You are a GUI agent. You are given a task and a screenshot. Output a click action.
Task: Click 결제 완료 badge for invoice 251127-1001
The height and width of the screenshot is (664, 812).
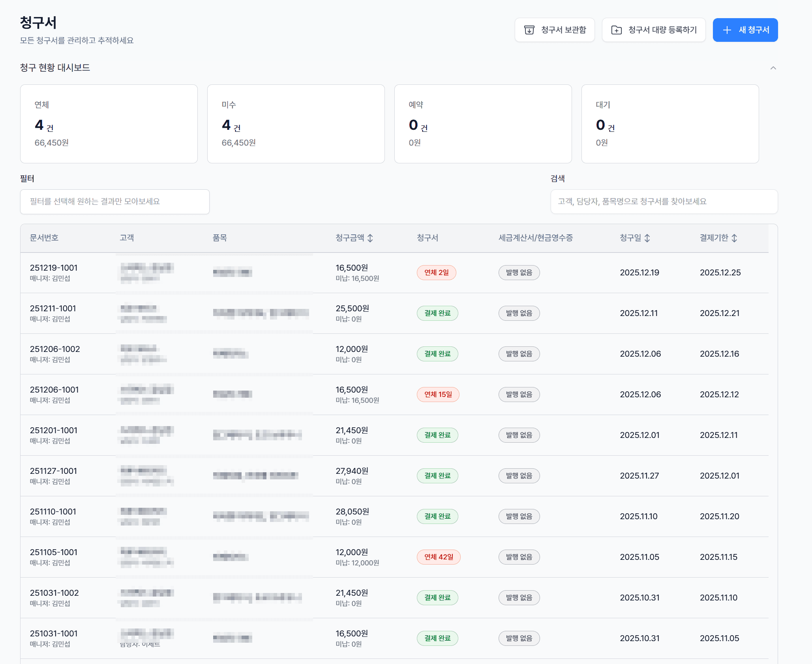(437, 476)
